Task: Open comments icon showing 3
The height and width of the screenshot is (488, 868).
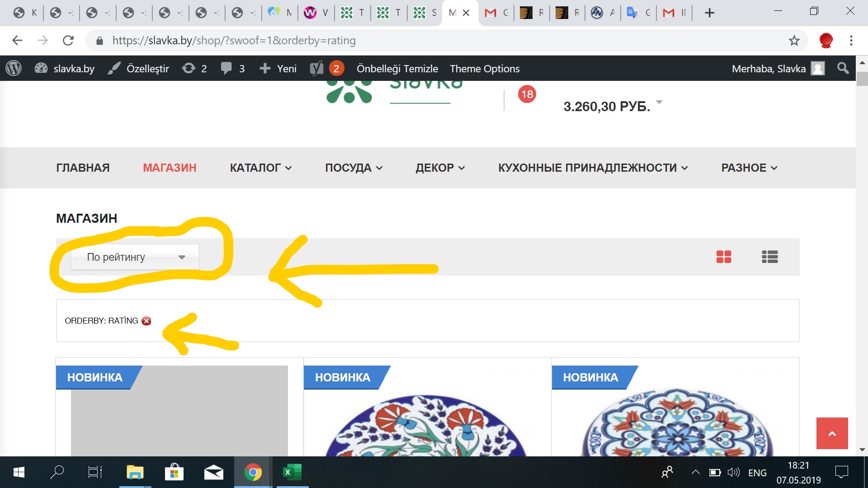Action: click(x=232, y=69)
